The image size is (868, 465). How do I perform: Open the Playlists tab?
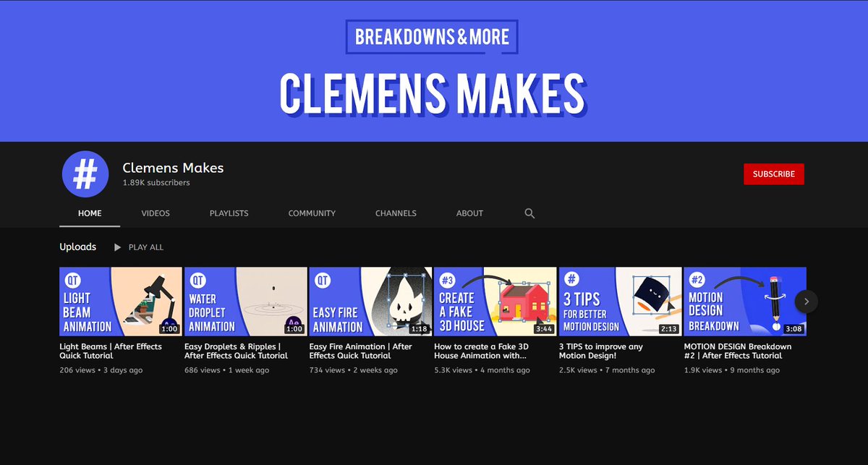(229, 213)
